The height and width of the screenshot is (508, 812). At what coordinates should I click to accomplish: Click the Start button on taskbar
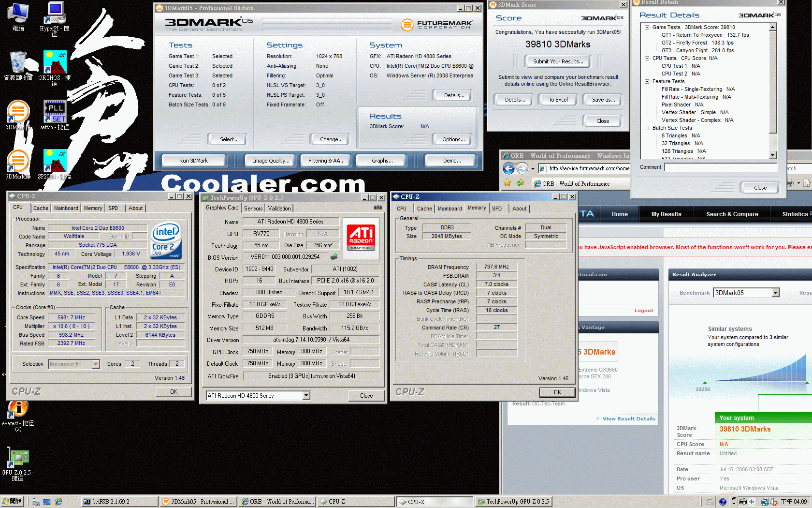click(x=13, y=502)
